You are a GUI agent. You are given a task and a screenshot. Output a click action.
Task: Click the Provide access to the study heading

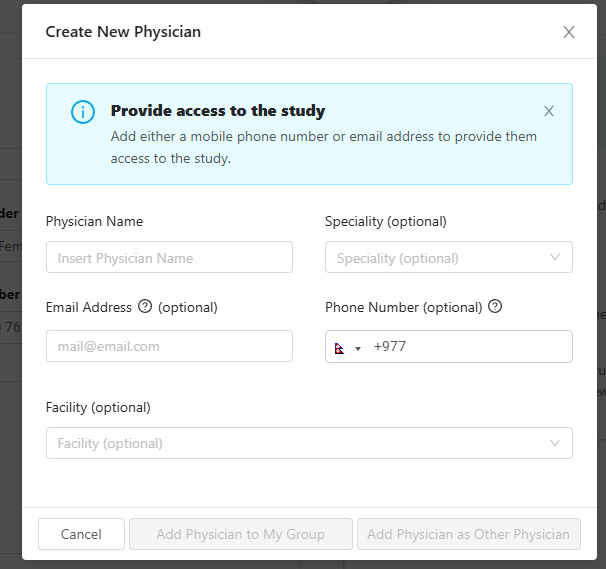(x=218, y=111)
